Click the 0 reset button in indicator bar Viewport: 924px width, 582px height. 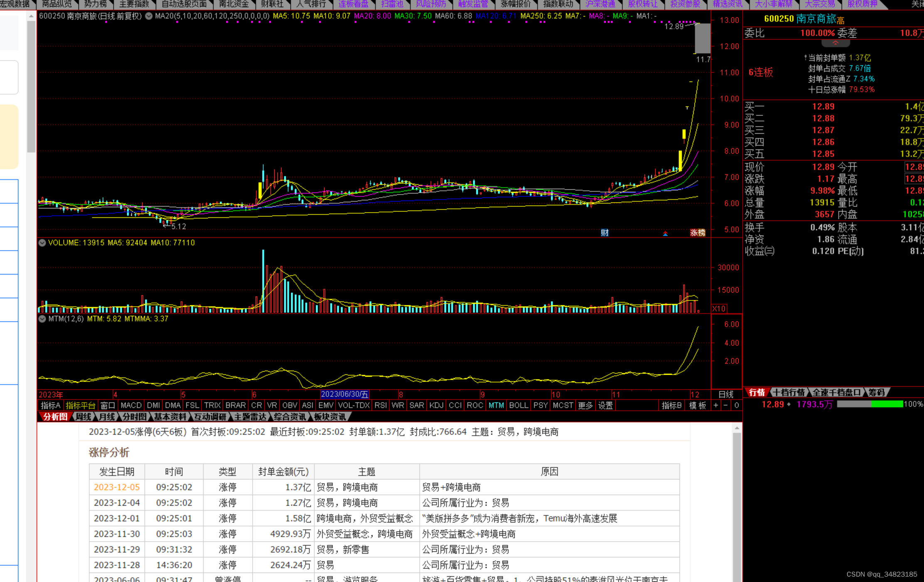[x=737, y=405]
